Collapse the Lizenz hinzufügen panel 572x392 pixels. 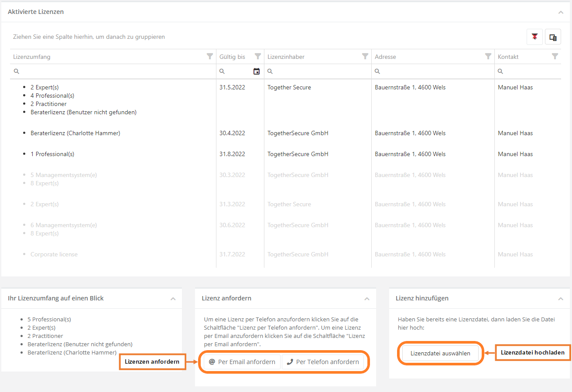(x=561, y=299)
